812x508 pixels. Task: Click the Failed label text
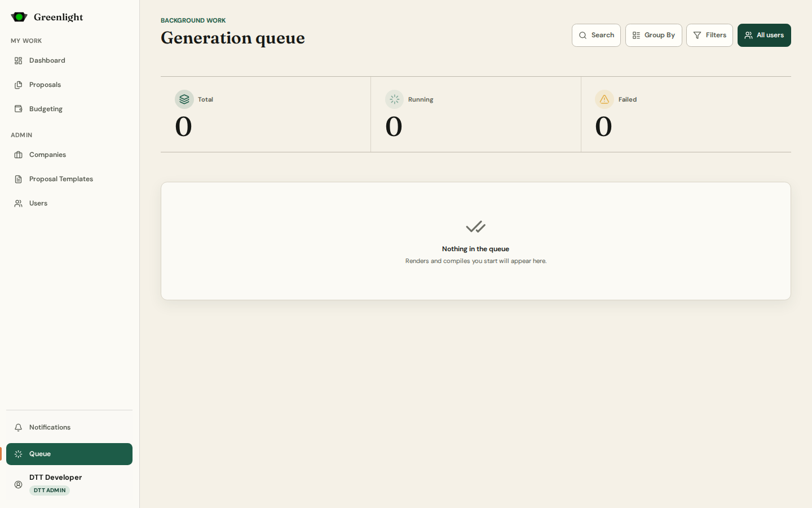point(628,99)
